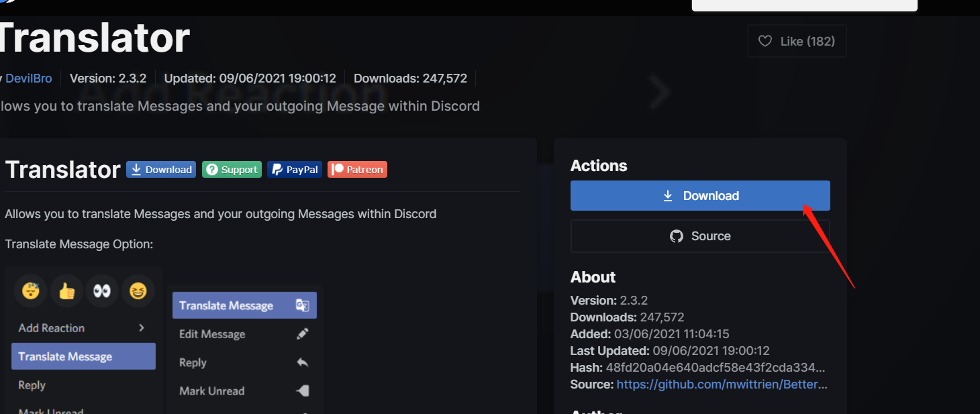
Task: Click the Patreon badge
Action: tap(357, 170)
